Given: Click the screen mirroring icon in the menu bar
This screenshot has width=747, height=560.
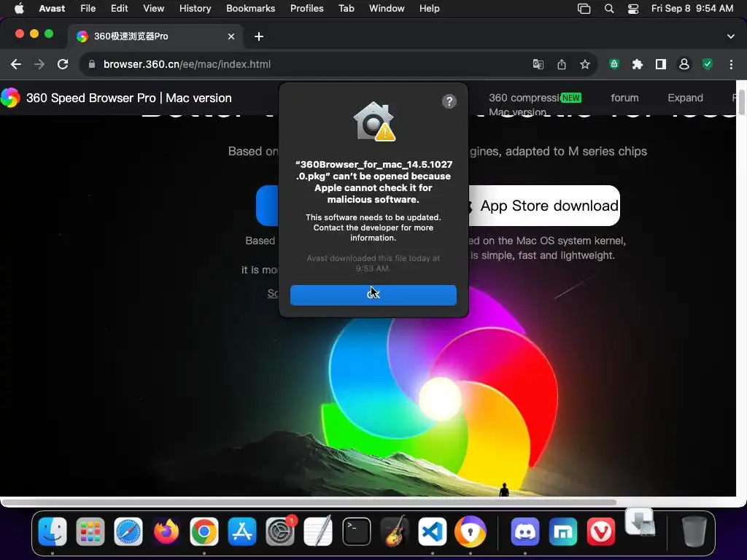Looking at the screenshot, I should [584, 9].
